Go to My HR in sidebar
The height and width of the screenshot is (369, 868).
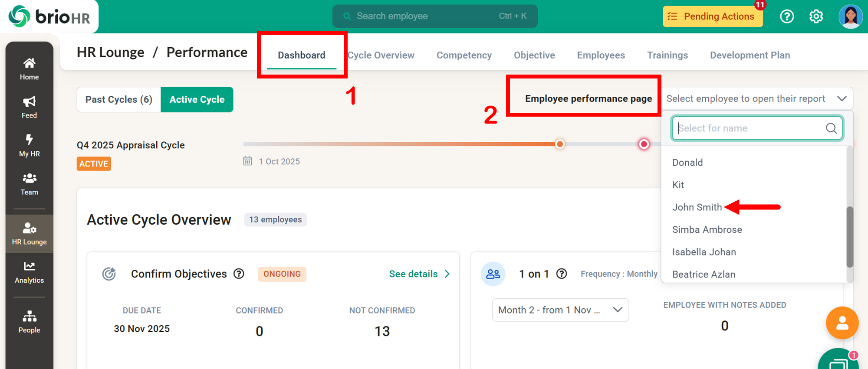(29, 145)
